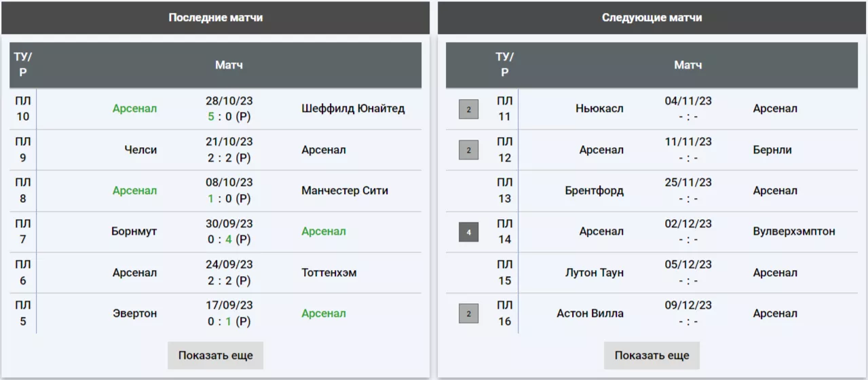Click the 0 : 4 Bournemouth match score
Viewport: 868px width, 380px height.
point(229,240)
